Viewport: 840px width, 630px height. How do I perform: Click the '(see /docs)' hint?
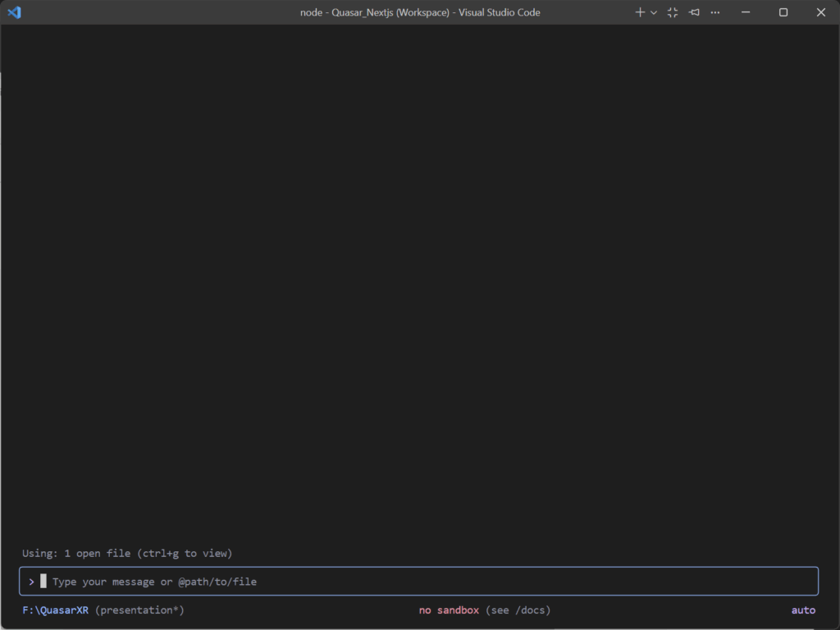pyautogui.click(x=518, y=610)
